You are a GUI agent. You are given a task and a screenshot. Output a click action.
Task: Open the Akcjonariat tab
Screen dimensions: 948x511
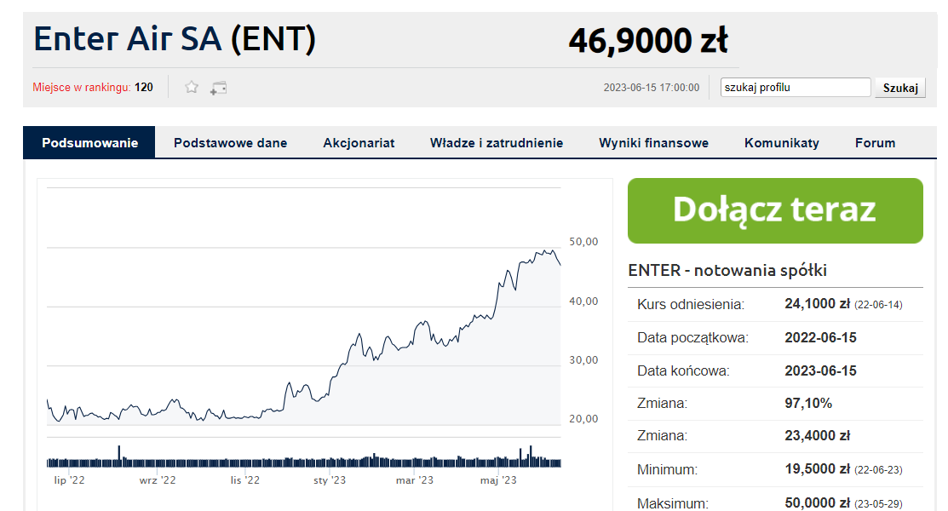click(x=359, y=143)
